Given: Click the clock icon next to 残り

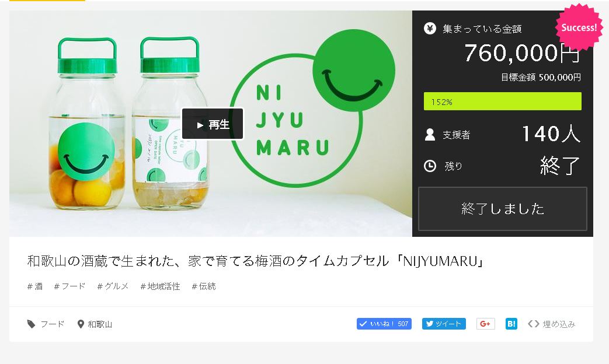Looking at the screenshot, I should tap(430, 166).
